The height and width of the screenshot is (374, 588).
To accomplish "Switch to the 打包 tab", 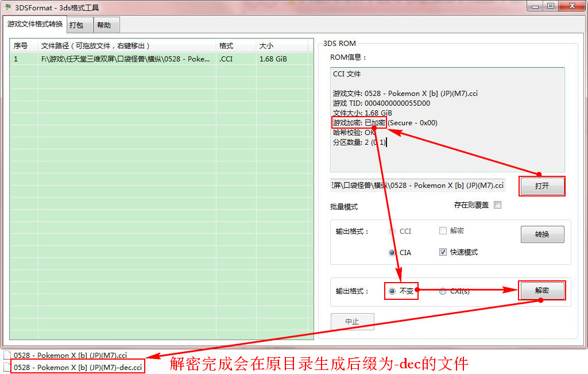I will pos(76,25).
